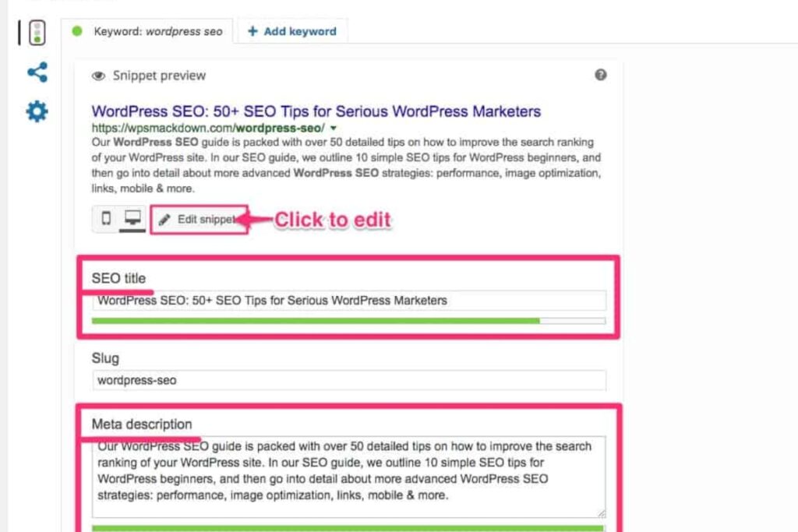
Task: Switch to mobile preview using the phone icon
Action: (x=107, y=218)
